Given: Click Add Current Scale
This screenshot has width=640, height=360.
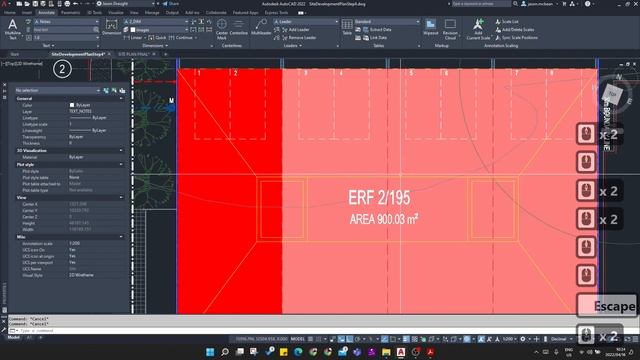Looking at the screenshot, I should tap(478, 29).
